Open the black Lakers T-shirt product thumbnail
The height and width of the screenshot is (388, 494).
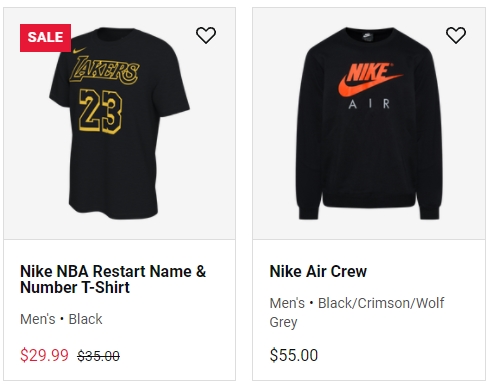tap(119, 123)
